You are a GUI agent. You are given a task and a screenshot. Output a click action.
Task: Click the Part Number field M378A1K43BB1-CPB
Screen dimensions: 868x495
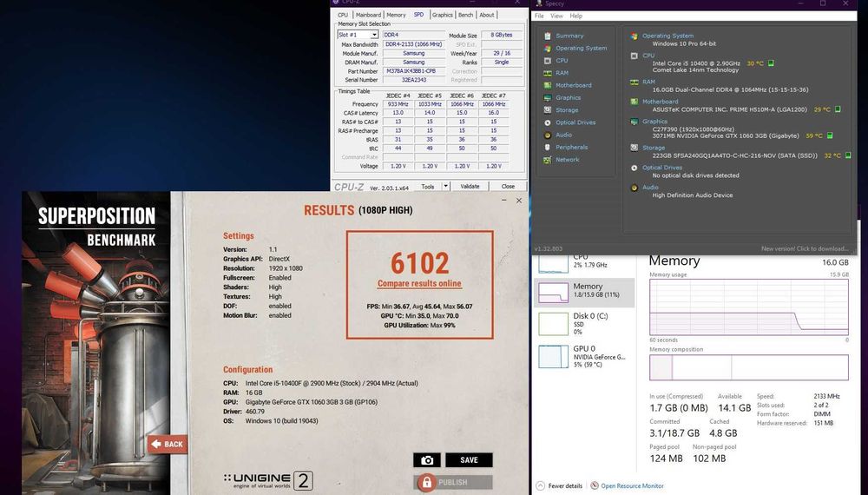(x=413, y=71)
